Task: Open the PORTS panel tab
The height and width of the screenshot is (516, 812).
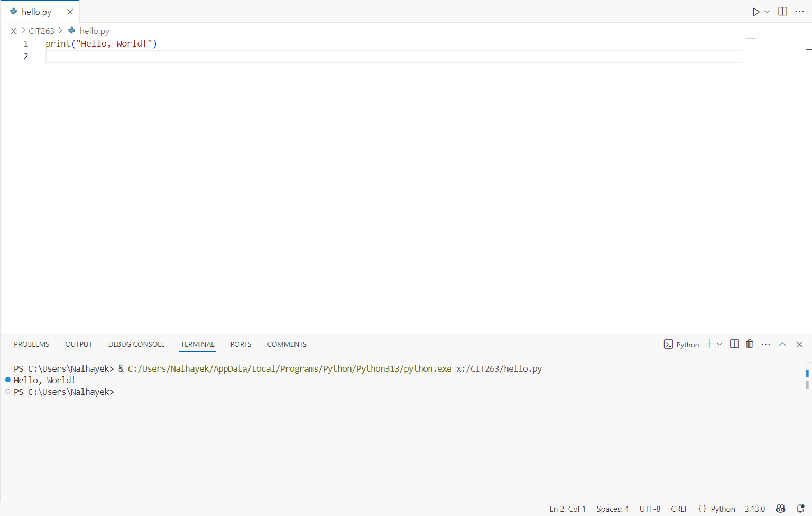Action: tap(241, 344)
